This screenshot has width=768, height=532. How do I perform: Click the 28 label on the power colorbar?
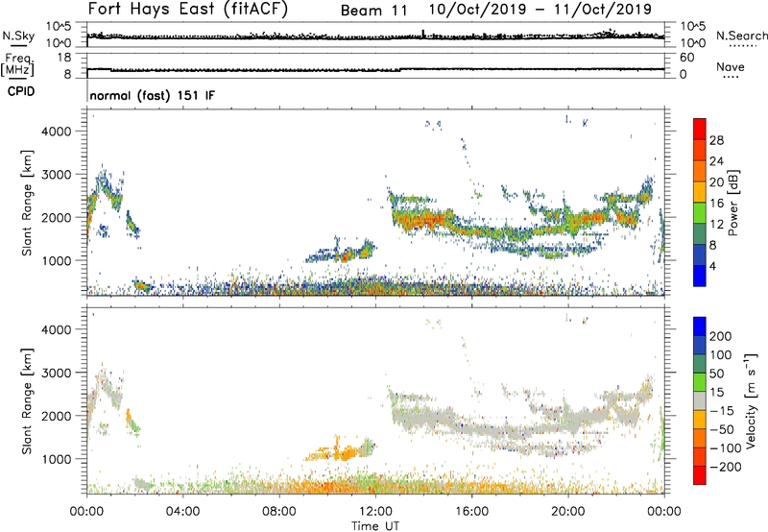716,140
